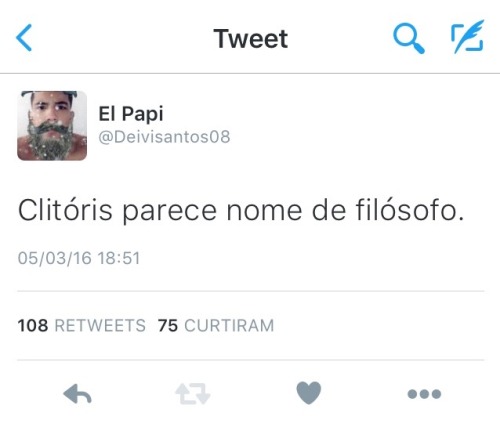Like the tweet with the heart icon
The width and height of the screenshot is (500, 427).
[309, 393]
